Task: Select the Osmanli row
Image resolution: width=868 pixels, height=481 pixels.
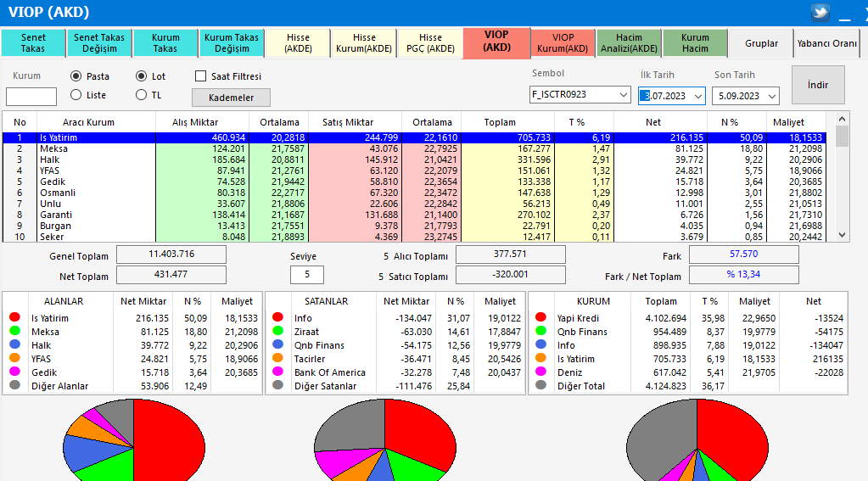Action: (x=414, y=193)
